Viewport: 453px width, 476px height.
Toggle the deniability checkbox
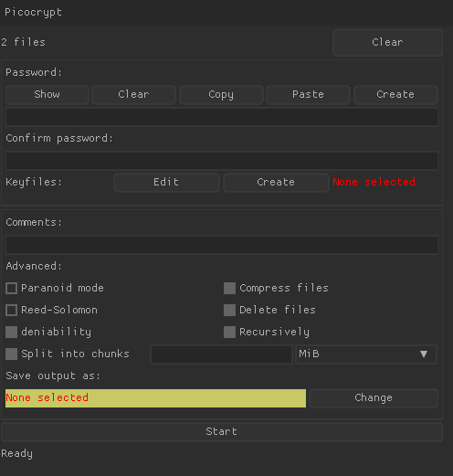coord(12,332)
